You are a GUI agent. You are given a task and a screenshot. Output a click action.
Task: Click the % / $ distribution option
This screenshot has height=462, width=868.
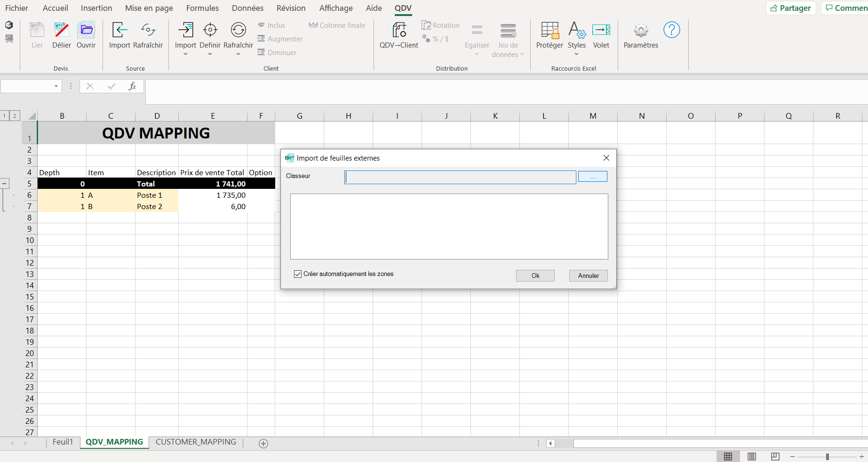(x=436, y=39)
